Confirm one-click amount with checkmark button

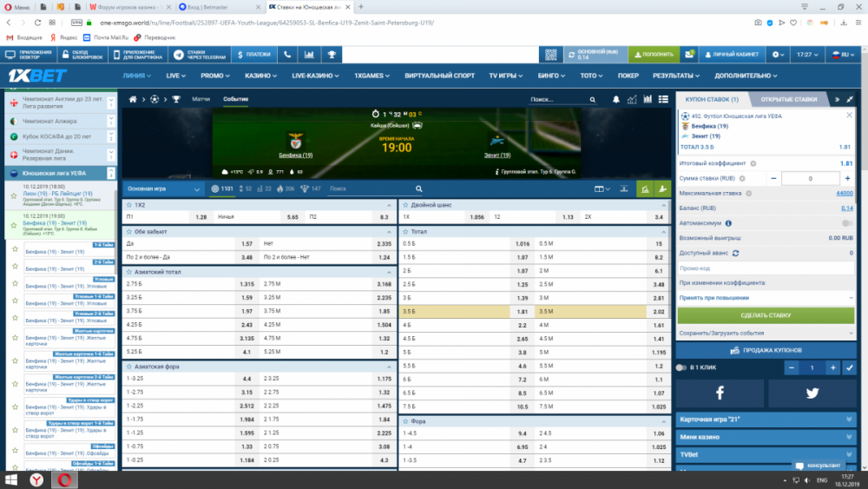click(x=849, y=367)
